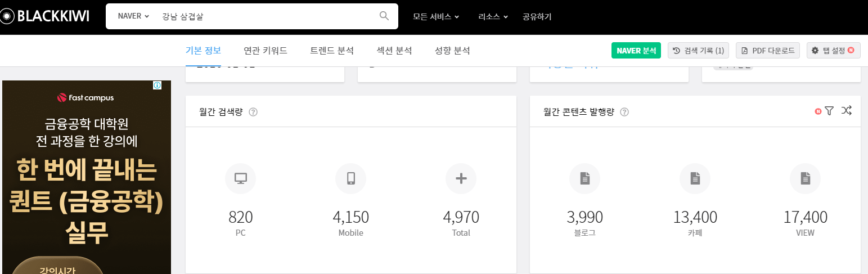Expand the 리소스 menu
The height and width of the screenshot is (274, 868).
[x=493, y=16]
